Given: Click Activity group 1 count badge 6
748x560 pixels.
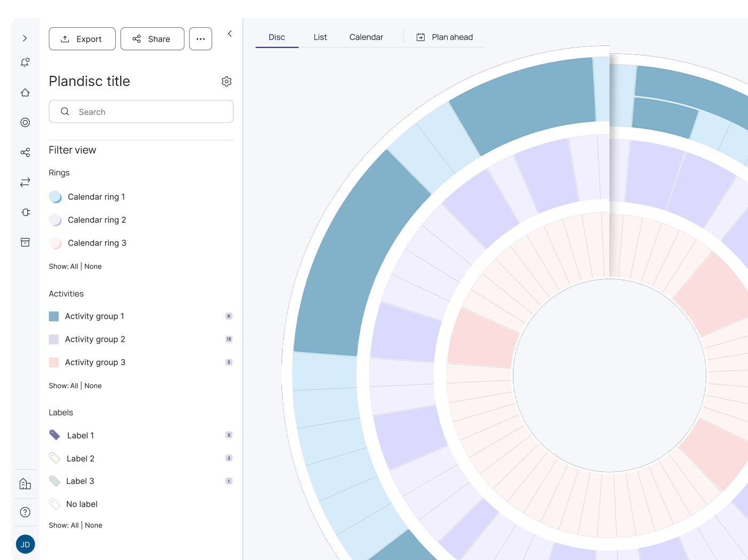Looking at the screenshot, I should tap(229, 316).
